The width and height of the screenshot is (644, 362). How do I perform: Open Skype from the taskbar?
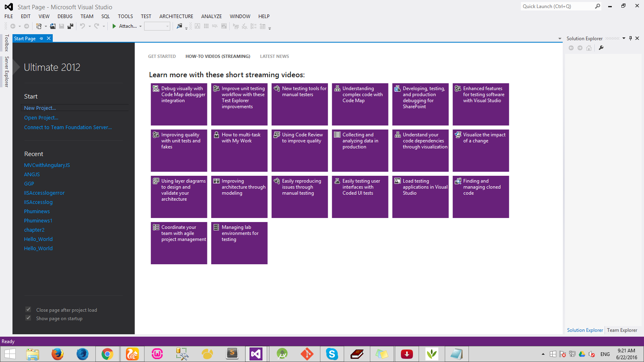[x=332, y=354]
